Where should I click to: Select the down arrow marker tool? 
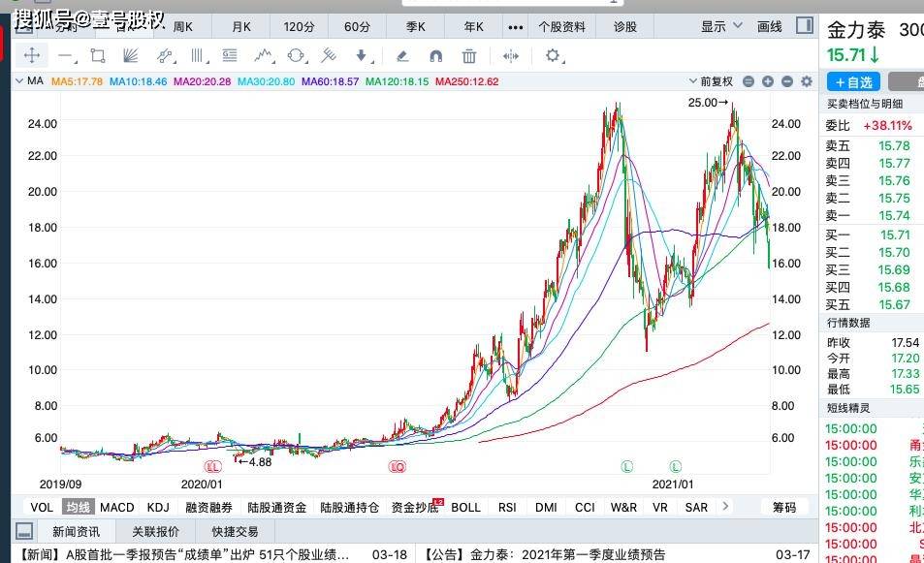coord(362,56)
